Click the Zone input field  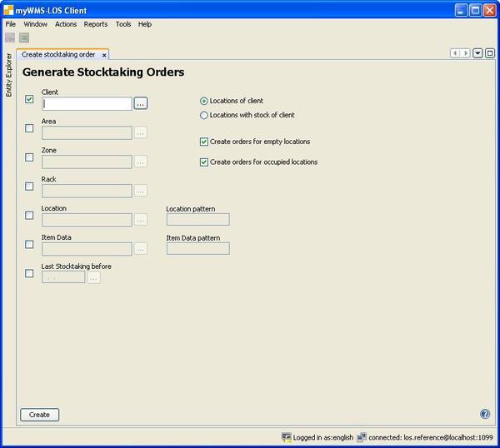[87, 162]
